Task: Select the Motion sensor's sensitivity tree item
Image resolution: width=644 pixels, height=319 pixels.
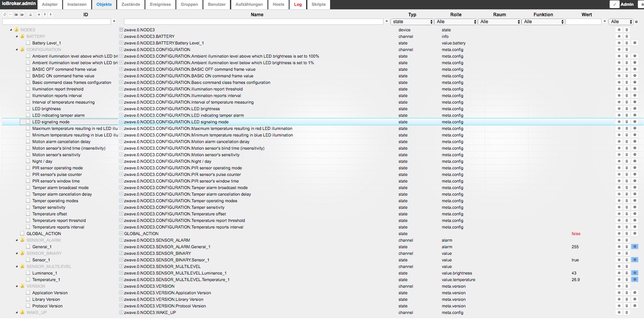Action: (x=56, y=155)
